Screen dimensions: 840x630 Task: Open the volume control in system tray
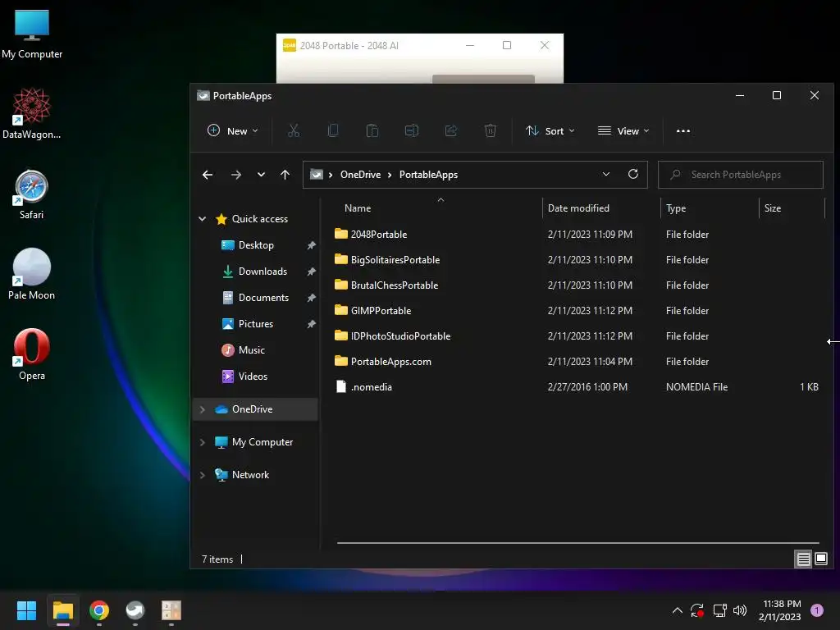click(x=740, y=610)
